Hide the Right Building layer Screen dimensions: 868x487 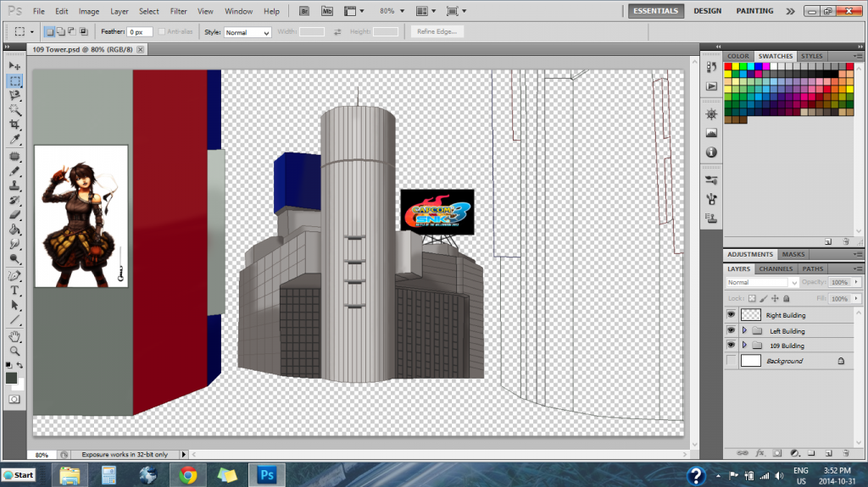(x=732, y=315)
